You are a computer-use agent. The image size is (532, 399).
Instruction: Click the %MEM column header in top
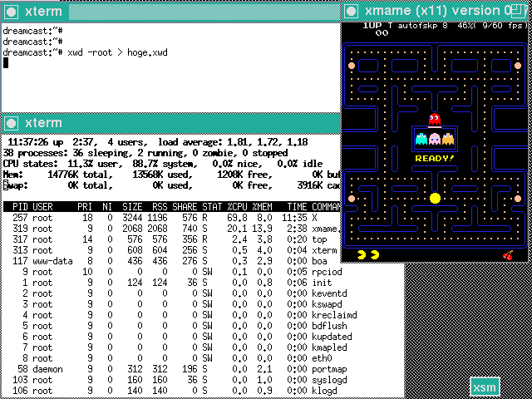(263, 207)
